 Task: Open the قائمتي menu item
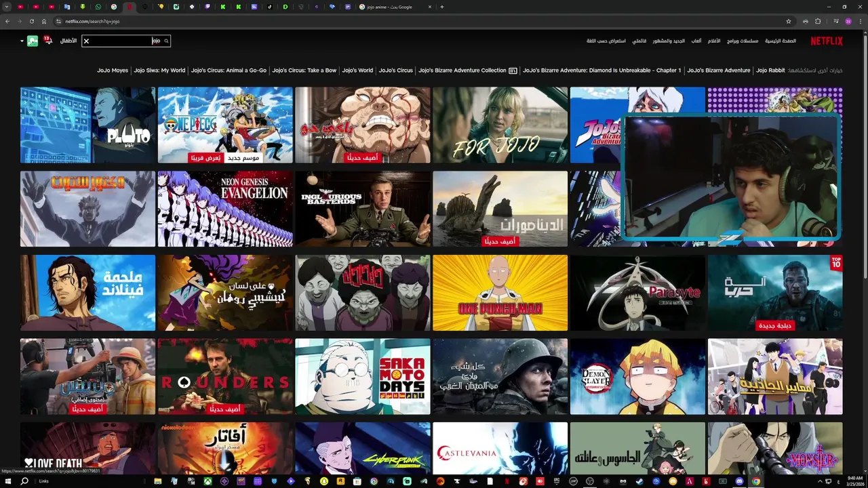click(x=639, y=41)
